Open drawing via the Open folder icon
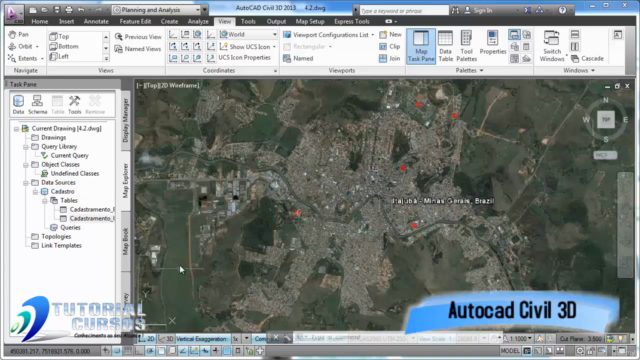Image resolution: width=640 pixels, height=360 pixels. [x=44, y=10]
